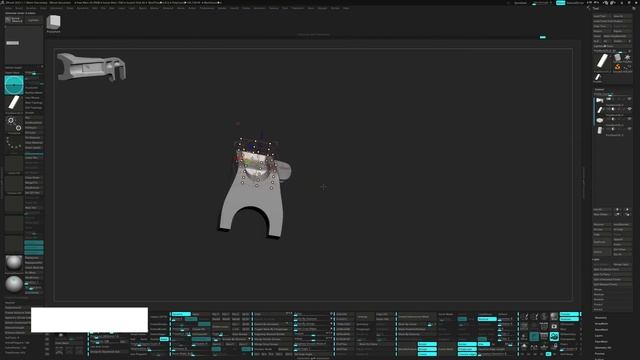The height and width of the screenshot is (360, 640).
Task: Select the small slab thumbnail below the tool icons
Action: (598, 77)
